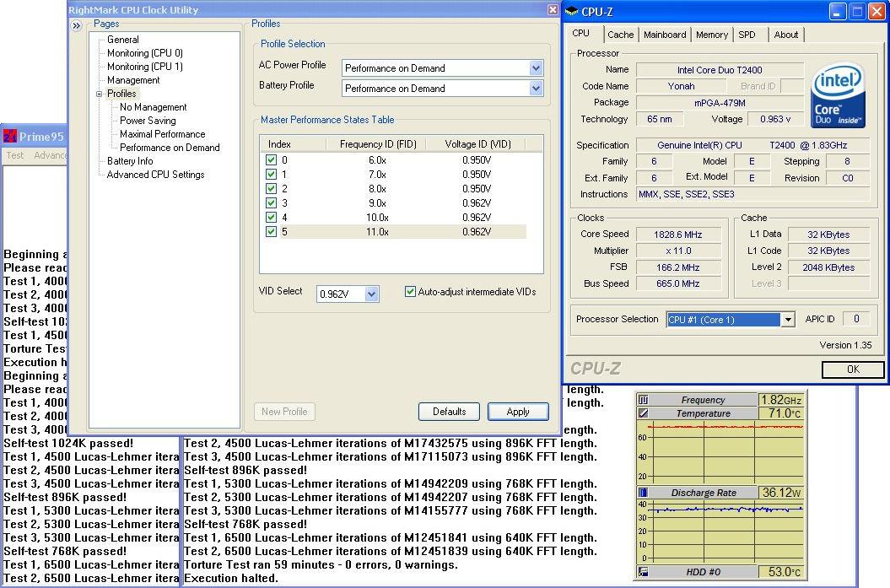
Task: Open the Battery Profile dropdown
Action: coord(536,89)
